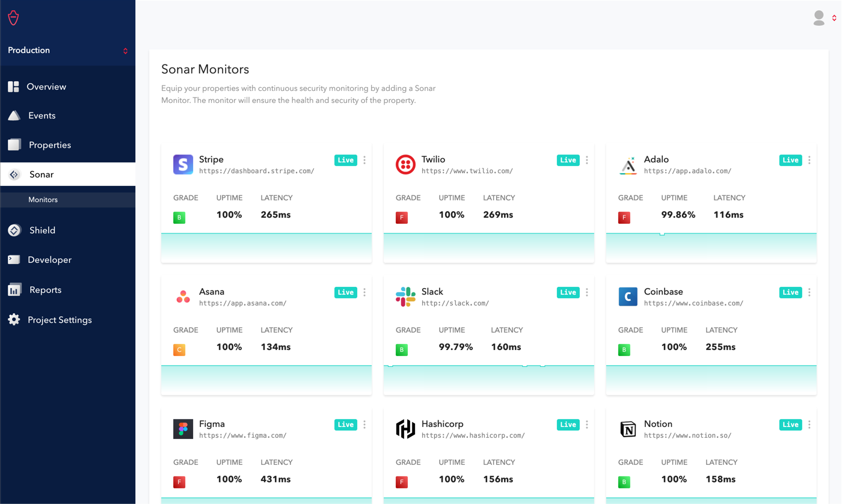Click the Shield sidebar icon

pos(14,230)
